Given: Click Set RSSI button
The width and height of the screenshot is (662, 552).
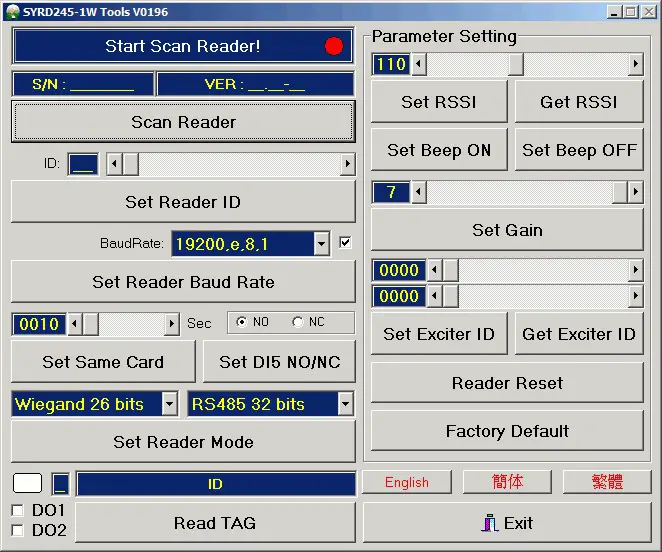Looking at the screenshot, I should [439, 102].
